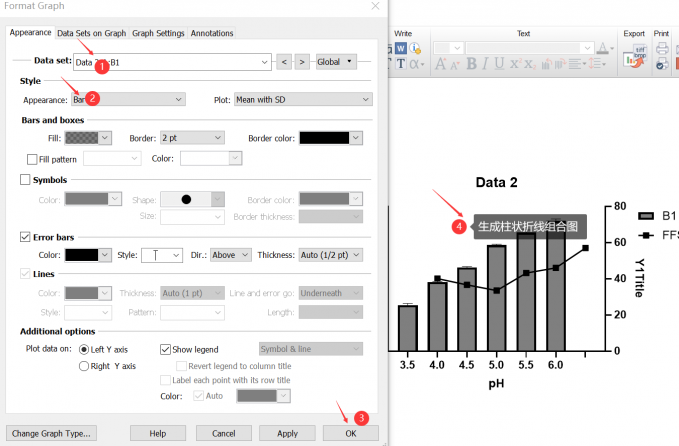Click the Cancel button
Screen dimensions: 679x446
pyautogui.click(x=224, y=433)
